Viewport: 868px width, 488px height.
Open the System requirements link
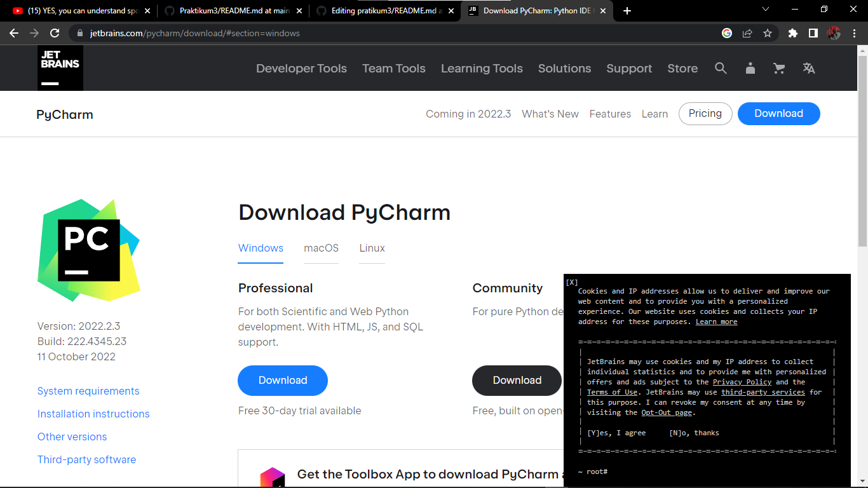[88, 391]
